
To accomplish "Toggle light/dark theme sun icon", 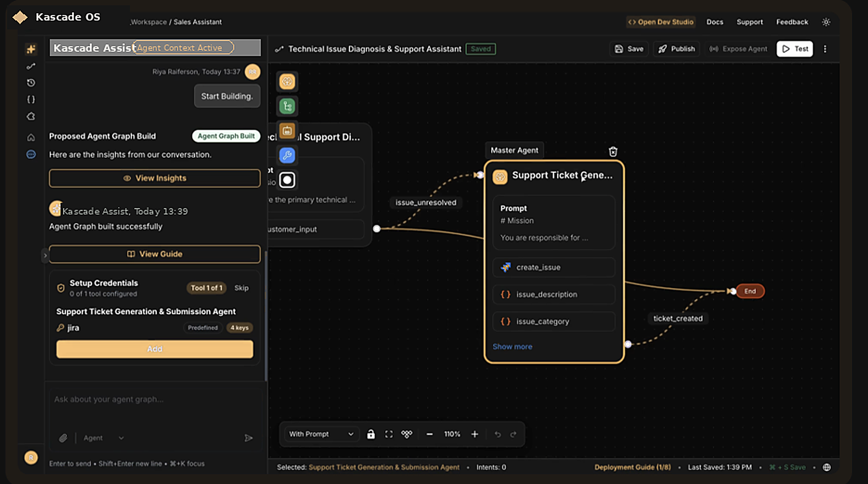I will click(826, 22).
